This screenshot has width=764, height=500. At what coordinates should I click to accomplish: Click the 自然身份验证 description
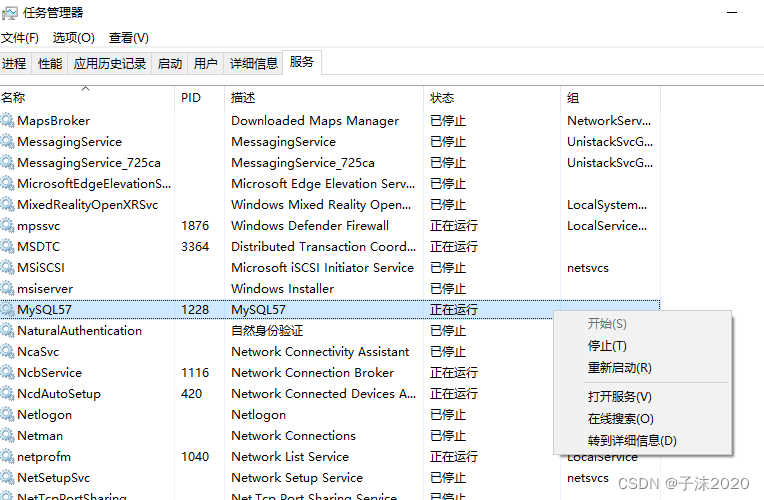(267, 330)
